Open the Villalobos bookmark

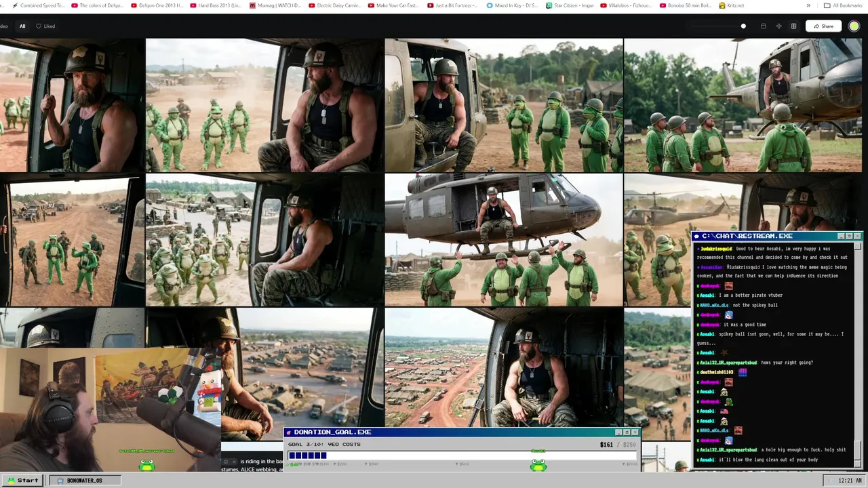click(627, 5)
